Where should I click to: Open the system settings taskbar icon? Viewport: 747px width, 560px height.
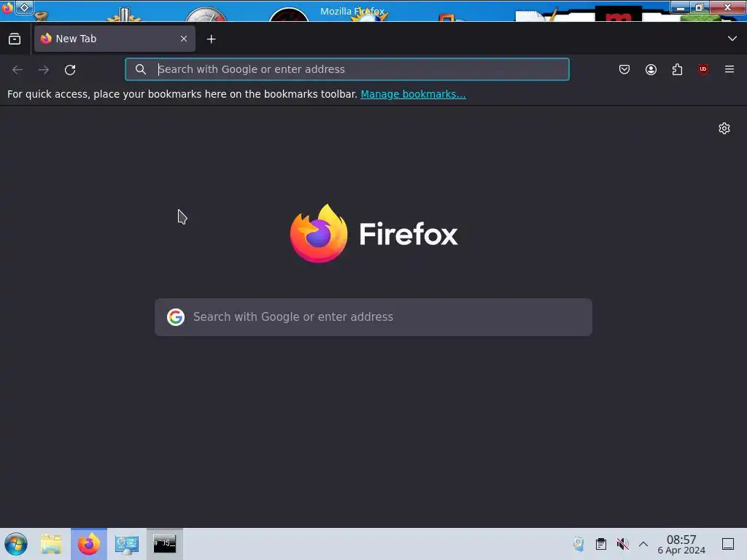[x=127, y=544]
